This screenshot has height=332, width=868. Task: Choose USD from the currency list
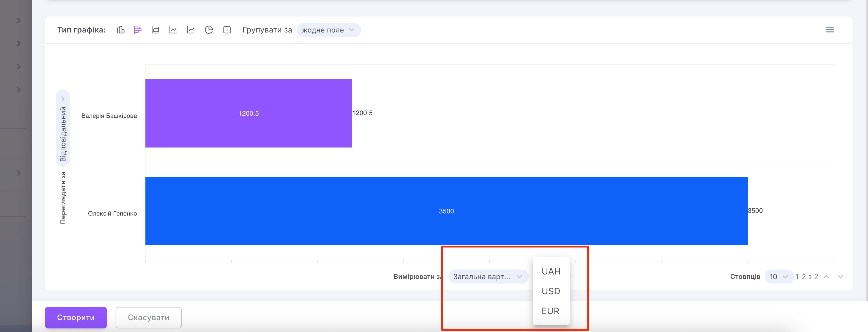pyautogui.click(x=551, y=291)
